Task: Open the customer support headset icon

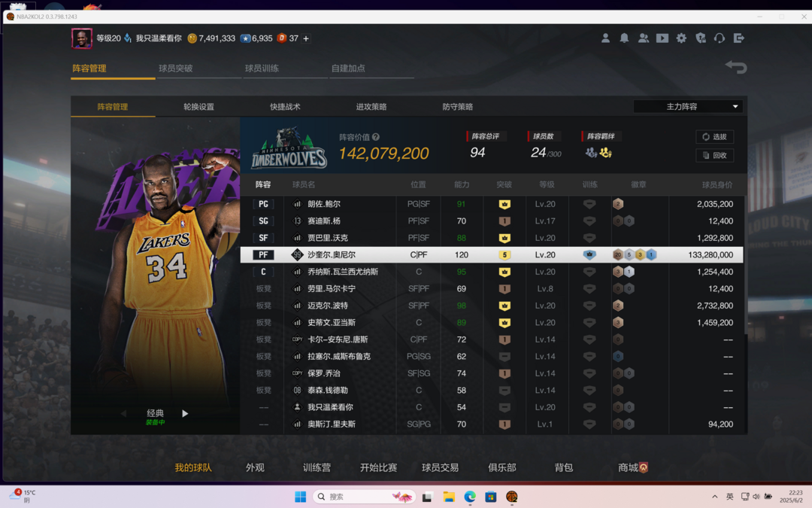Action: (x=720, y=38)
